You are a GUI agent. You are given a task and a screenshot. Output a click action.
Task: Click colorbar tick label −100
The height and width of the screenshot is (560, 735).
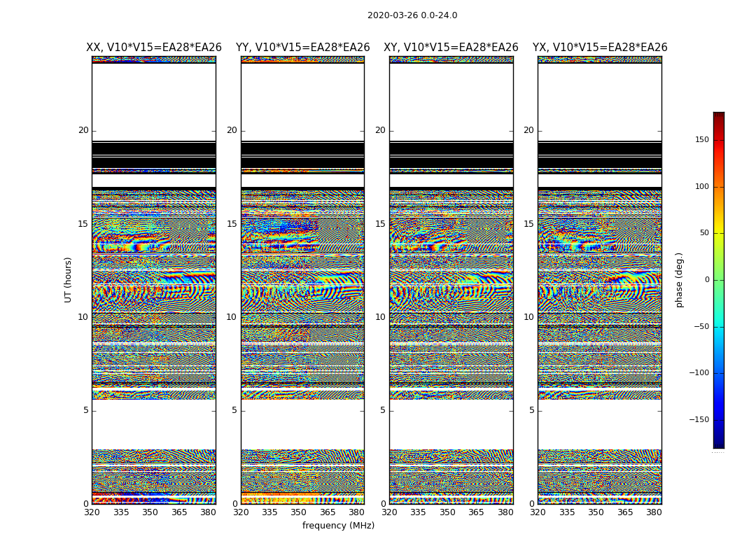(699, 372)
